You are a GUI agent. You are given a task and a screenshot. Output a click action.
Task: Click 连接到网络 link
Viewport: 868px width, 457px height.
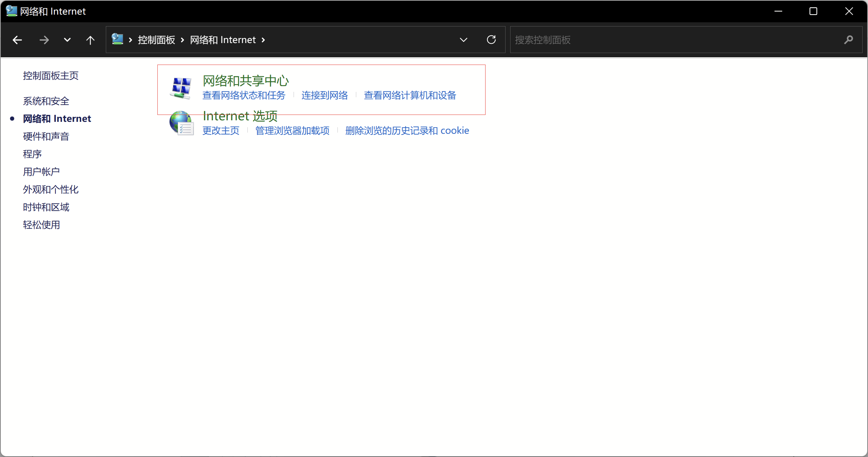325,95
